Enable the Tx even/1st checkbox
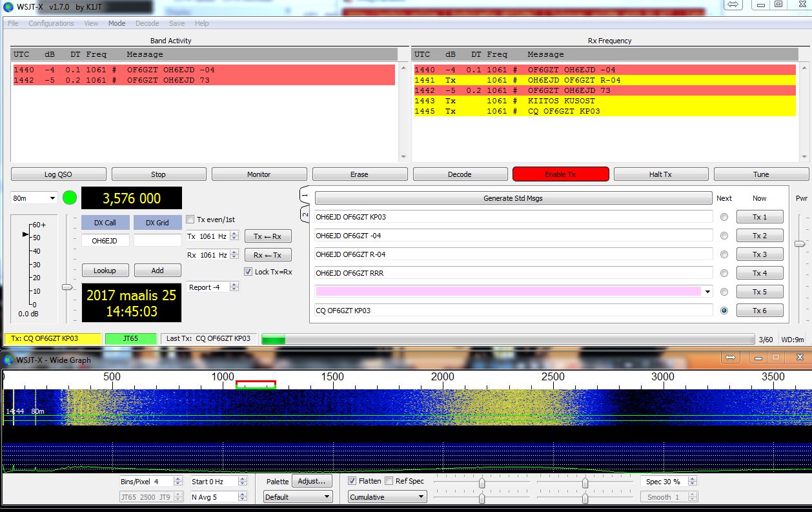812x512 pixels. 190,220
